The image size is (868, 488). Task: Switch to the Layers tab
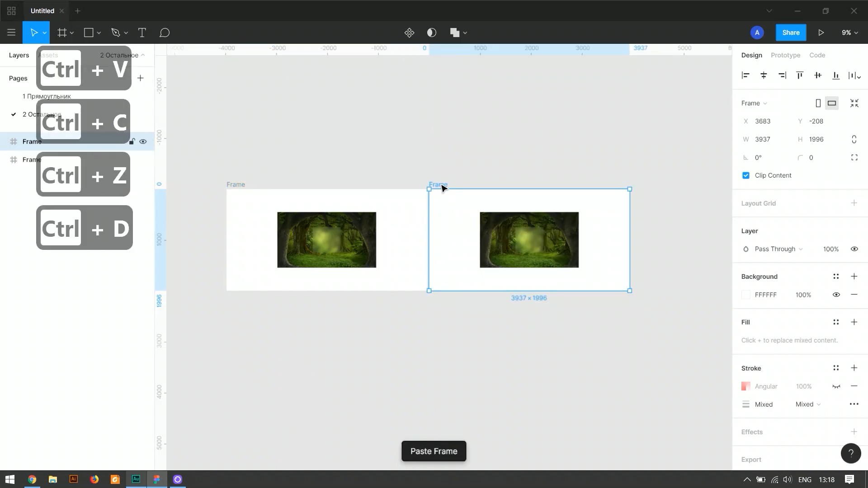[x=19, y=55]
